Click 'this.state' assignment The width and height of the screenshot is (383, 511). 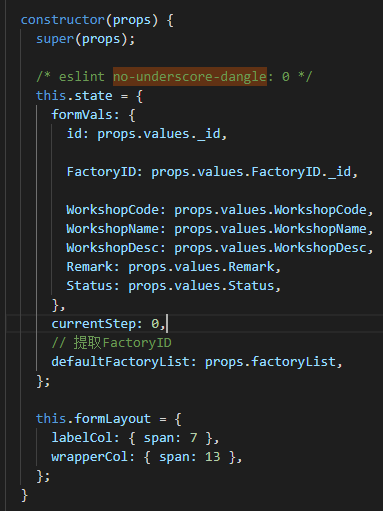pos(74,96)
